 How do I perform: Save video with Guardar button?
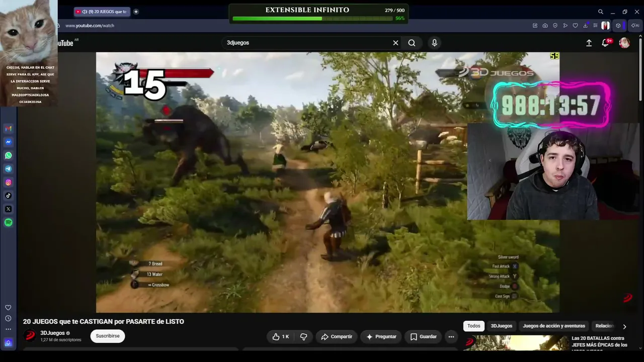click(x=423, y=337)
